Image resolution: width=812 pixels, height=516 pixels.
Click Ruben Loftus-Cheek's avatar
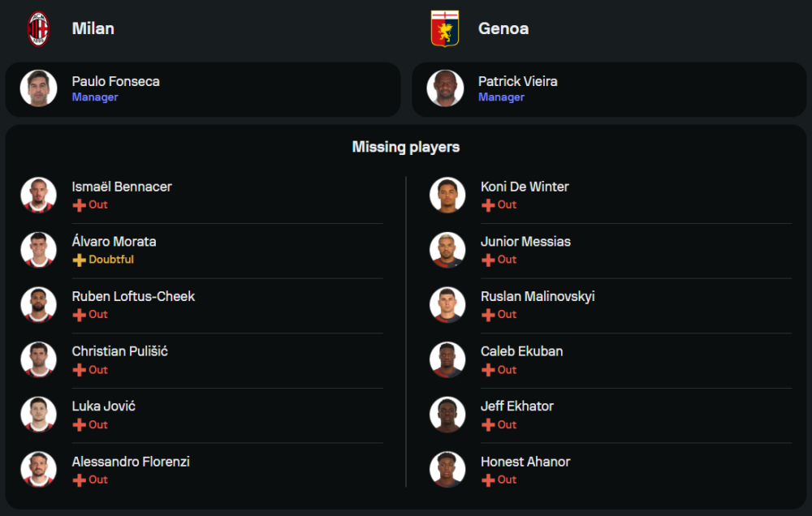point(38,304)
